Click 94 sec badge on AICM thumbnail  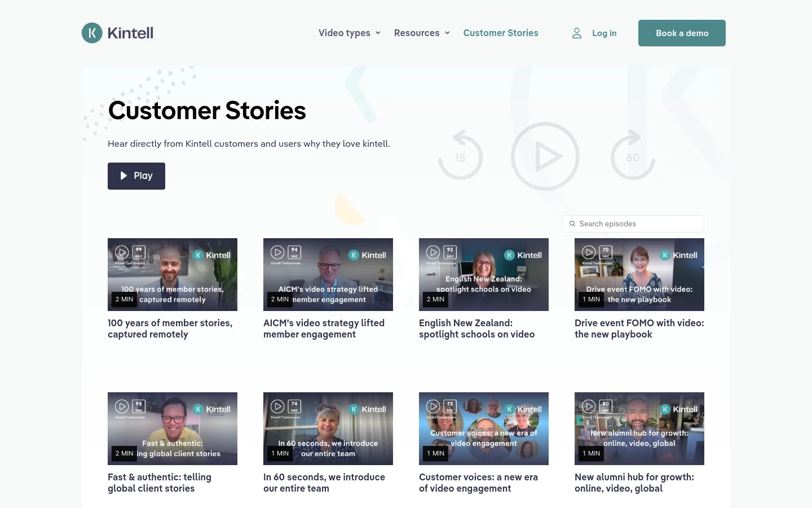[294, 252]
